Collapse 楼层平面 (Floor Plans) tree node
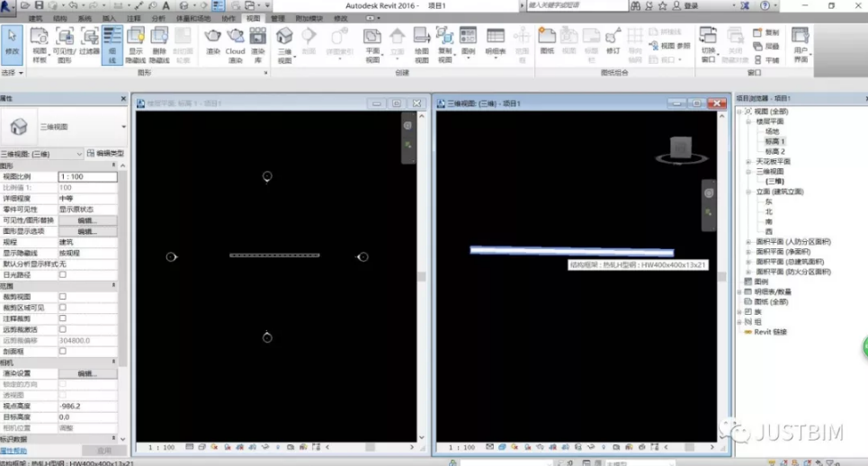The image size is (868, 466). coord(748,121)
